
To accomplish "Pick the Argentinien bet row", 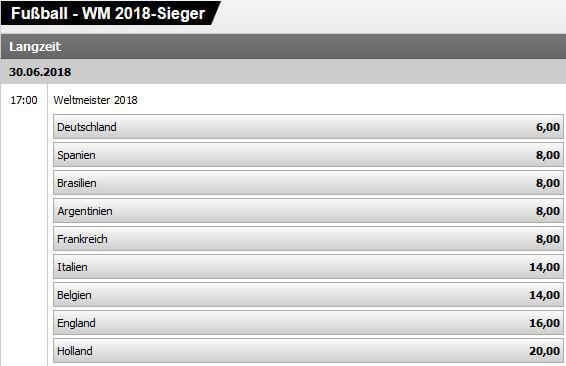I will [308, 211].
